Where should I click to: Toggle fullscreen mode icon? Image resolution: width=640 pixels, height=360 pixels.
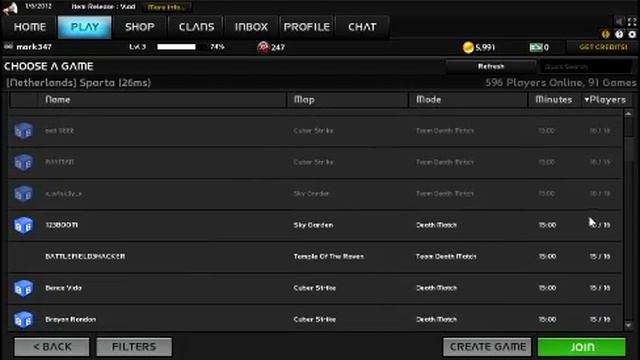point(632,21)
